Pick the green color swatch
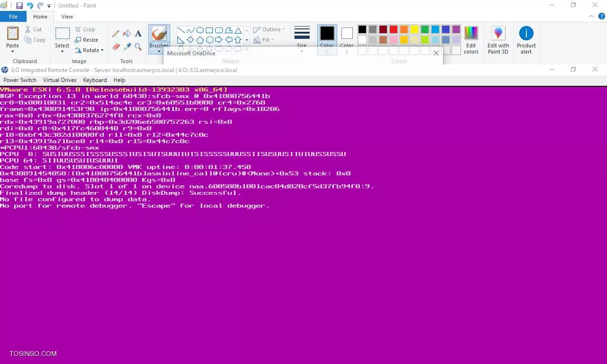Screen dimensions: 607x364 point(425,29)
